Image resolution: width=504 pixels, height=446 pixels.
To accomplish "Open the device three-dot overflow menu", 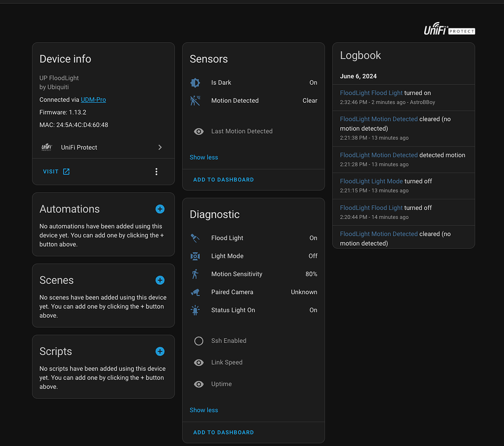I will coord(157,172).
